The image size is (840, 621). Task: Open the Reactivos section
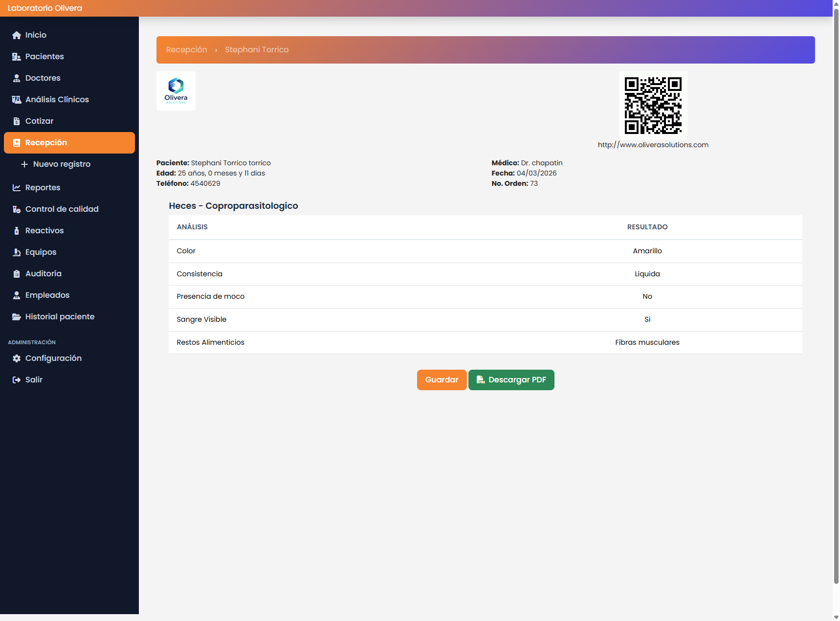click(44, 231)
